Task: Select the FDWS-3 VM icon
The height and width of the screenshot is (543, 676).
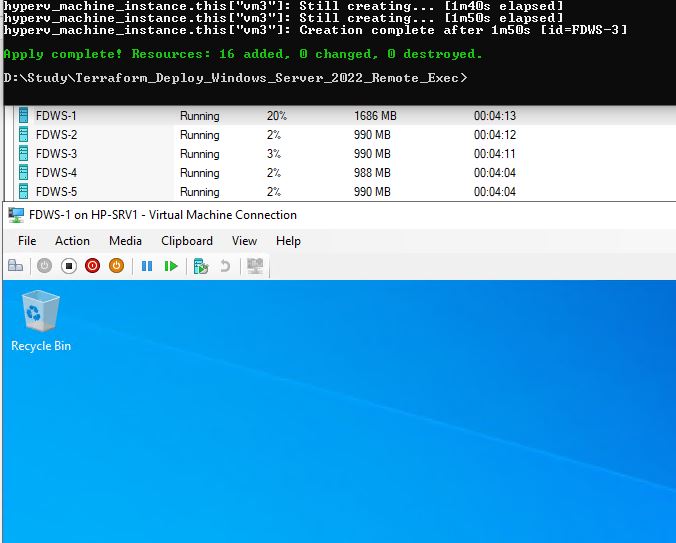Action: point(24,153)
